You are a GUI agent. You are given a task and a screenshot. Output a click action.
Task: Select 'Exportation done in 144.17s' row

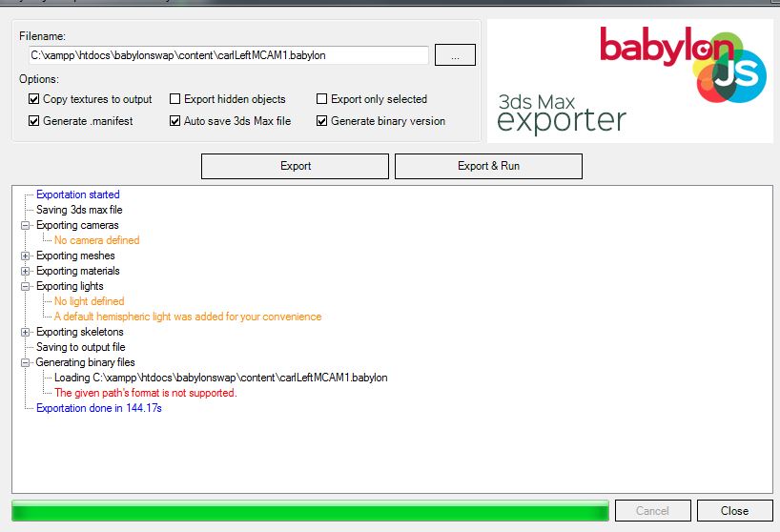99,408
